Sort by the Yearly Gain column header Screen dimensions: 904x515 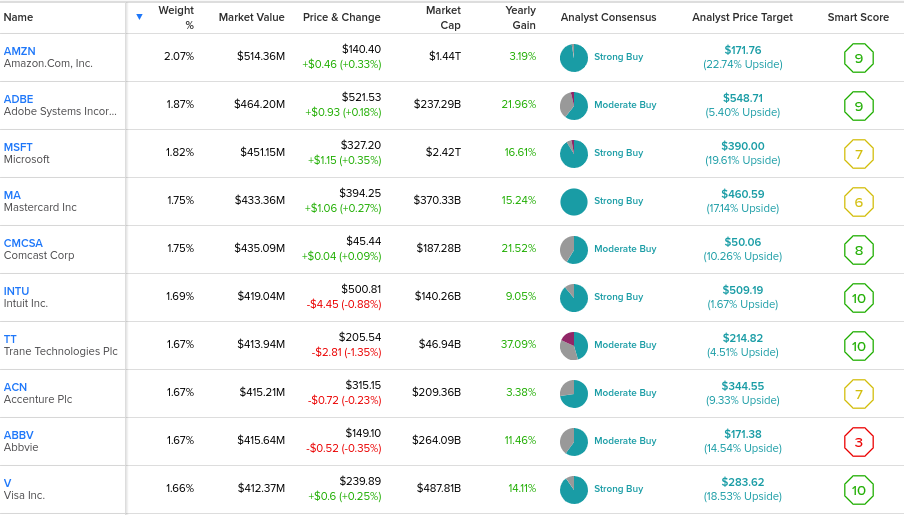tap(521, 18)
